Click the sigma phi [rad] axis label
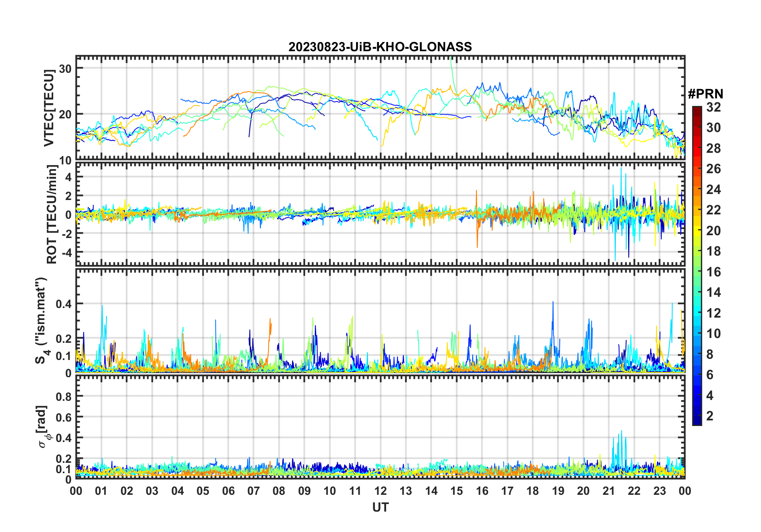 coord(42,427)
